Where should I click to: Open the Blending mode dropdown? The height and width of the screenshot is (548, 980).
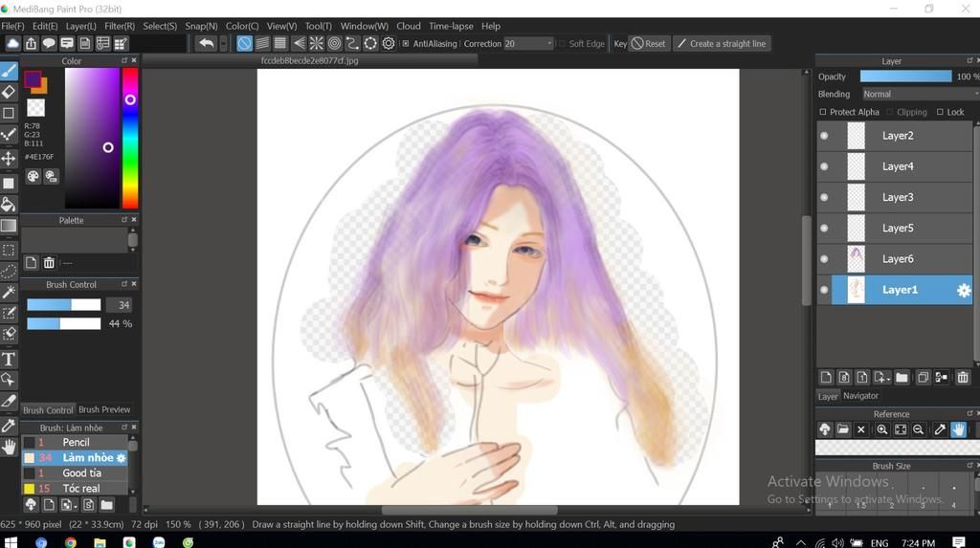pyautogui.click(x=920, y=94)
